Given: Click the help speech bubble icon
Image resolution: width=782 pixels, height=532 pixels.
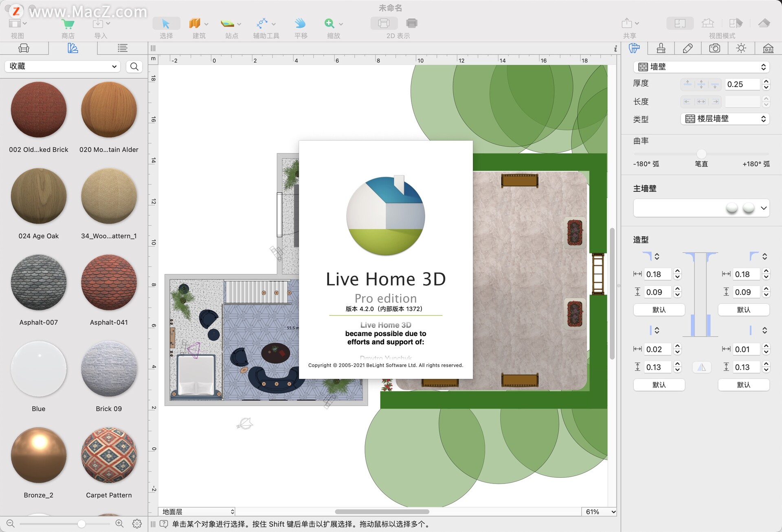Looking at the screenshot, I should click(164, 524).
